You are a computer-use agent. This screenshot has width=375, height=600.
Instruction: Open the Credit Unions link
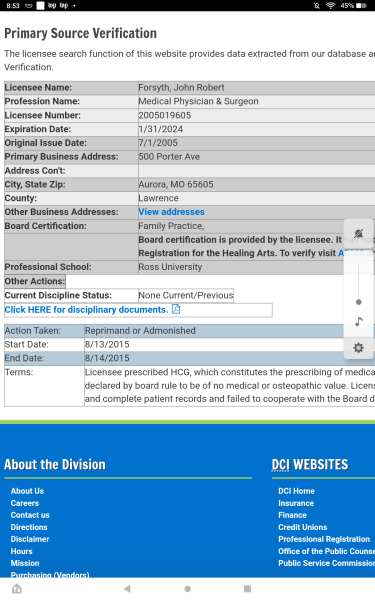pyautogui.click(x=303, y=527)
